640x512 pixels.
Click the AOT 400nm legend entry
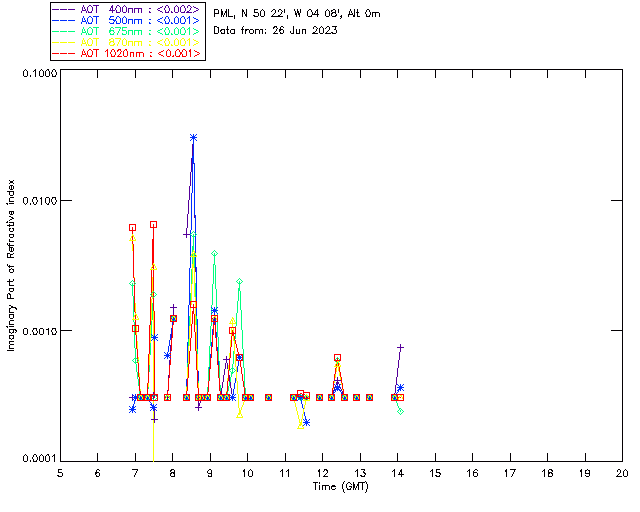click(x=127, y=9)
